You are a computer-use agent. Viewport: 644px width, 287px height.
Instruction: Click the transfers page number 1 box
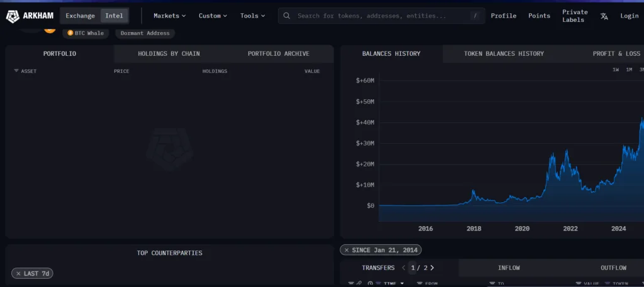[413, 268]
